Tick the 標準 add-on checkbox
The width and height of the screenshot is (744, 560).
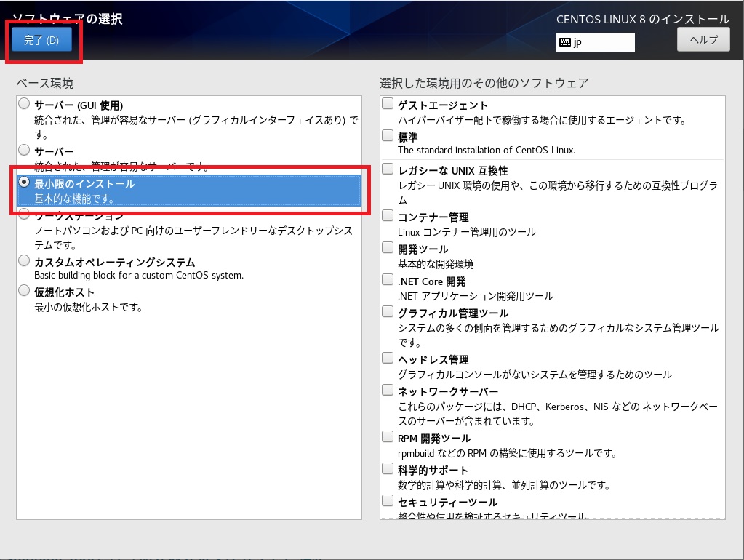tap(388, 136)
